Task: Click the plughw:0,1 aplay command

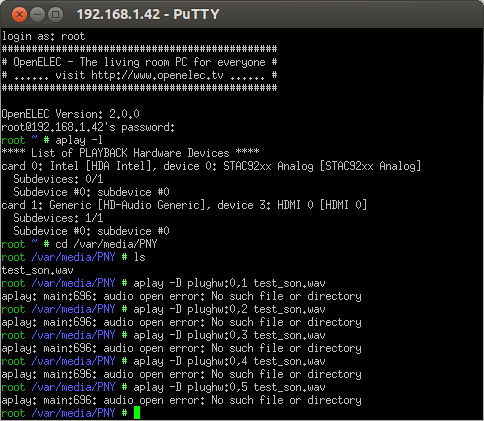Action: (229, 283)
